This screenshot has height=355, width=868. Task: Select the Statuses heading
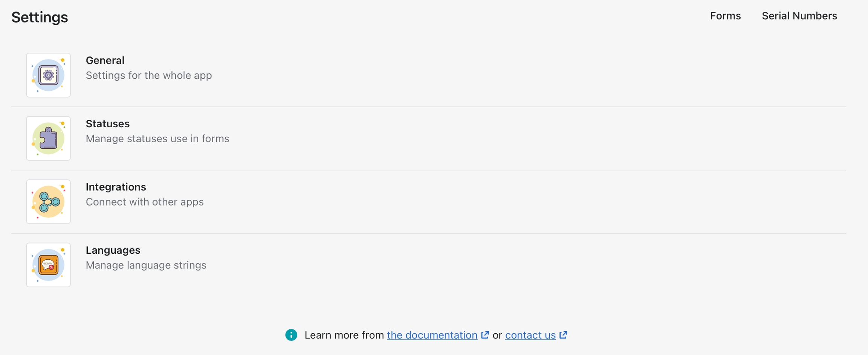(x=108, y=123)
